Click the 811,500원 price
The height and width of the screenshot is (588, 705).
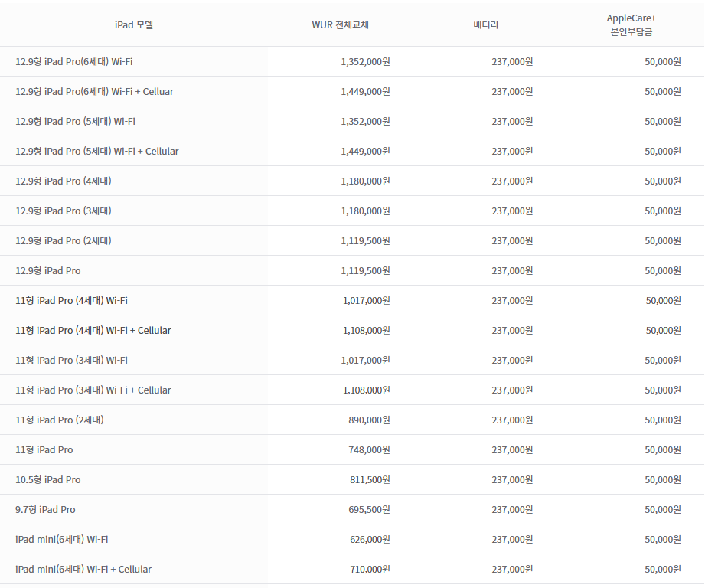pyautogui.click(x=370, y=479)
